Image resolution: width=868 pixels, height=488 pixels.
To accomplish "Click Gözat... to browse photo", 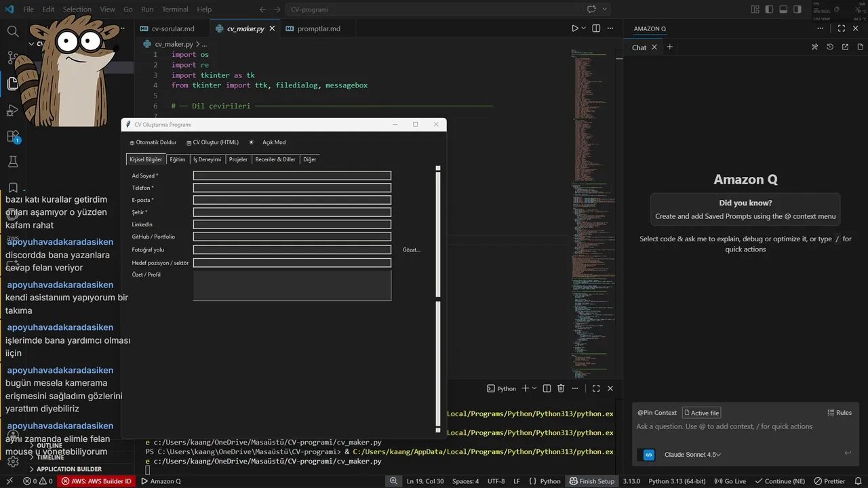I will [x=412, y=250].
